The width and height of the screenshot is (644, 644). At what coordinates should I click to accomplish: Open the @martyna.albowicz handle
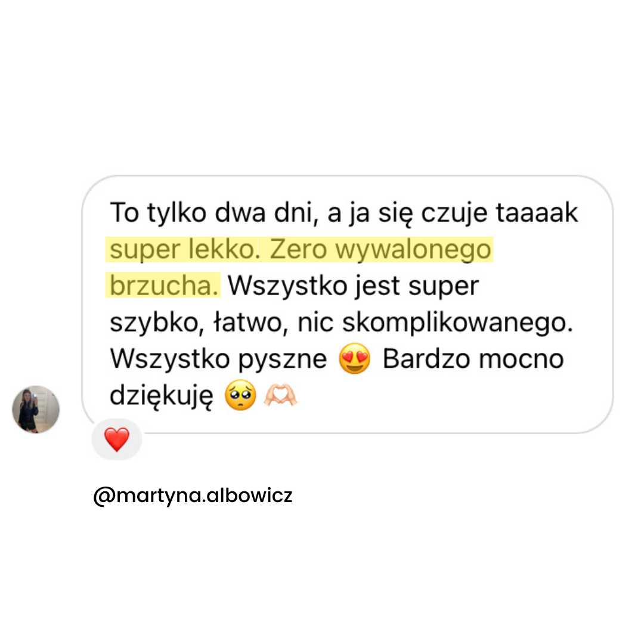click(x=193, y=496)
